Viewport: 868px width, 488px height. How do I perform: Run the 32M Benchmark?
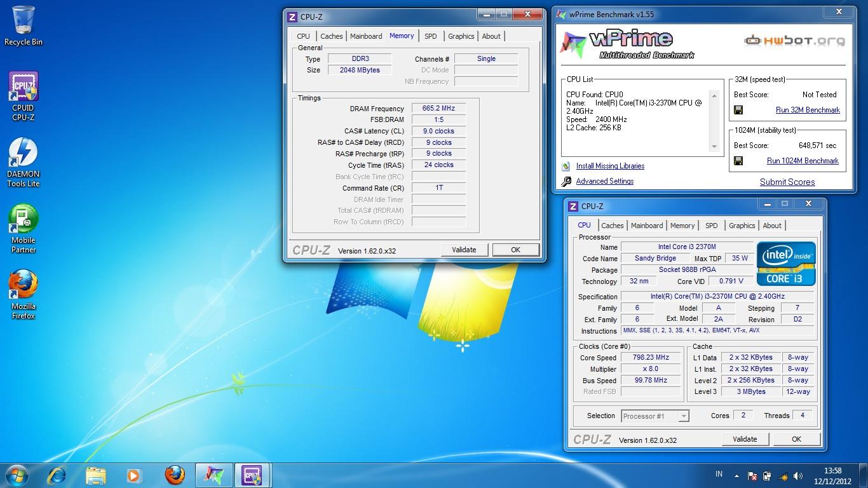tap(808, 110)
